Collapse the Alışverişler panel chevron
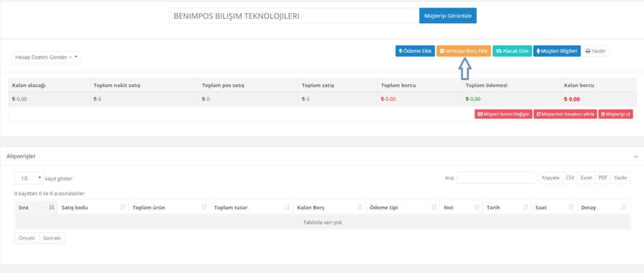 [636, 157]
